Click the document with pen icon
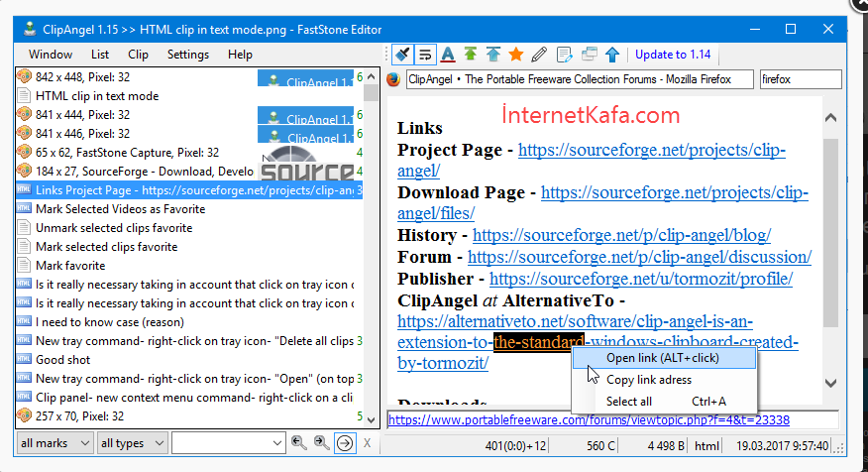This screenshot has width=868, height=472. coord(564,55)
